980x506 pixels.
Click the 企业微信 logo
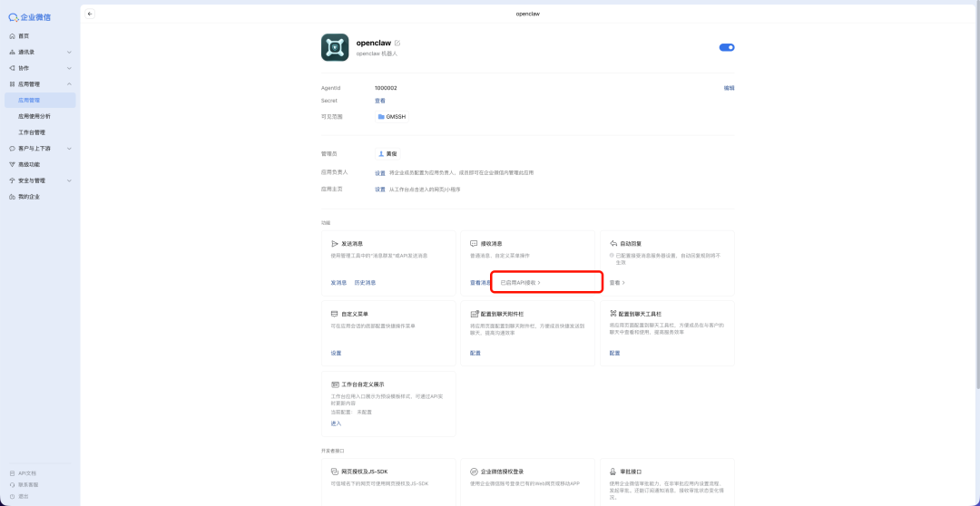point(29,17)
